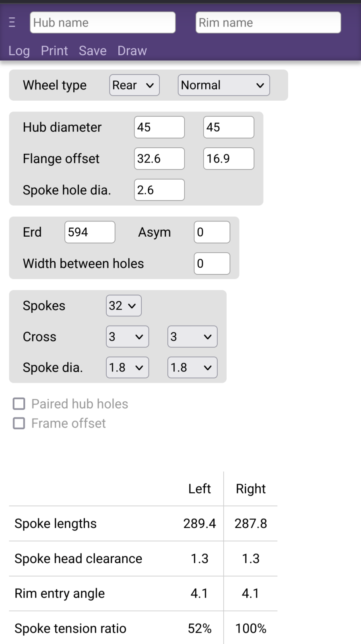This screenshot has height=644, width=361.
Task: Open the right Spoke dia. dropdown
Action: click(x=192, y=367)
